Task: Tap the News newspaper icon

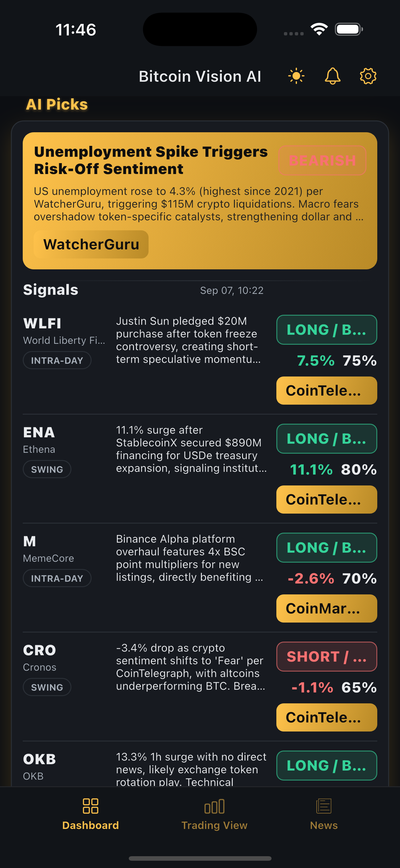Action: [x=324, y=806]
